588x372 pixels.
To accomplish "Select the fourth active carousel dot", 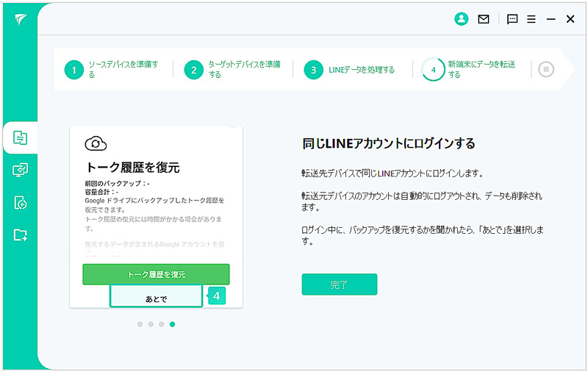I will pyautogui.click(x=172, y=324).
